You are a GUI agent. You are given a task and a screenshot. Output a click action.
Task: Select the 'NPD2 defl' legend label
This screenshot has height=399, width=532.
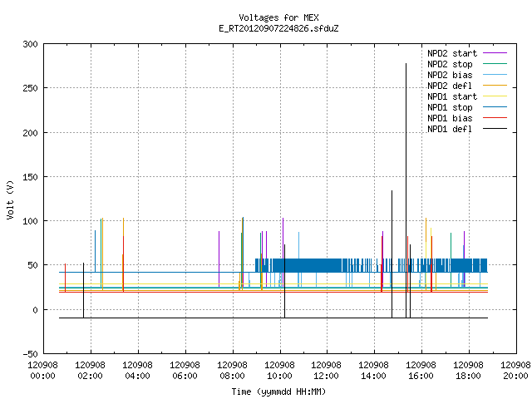tap(450, 86)
